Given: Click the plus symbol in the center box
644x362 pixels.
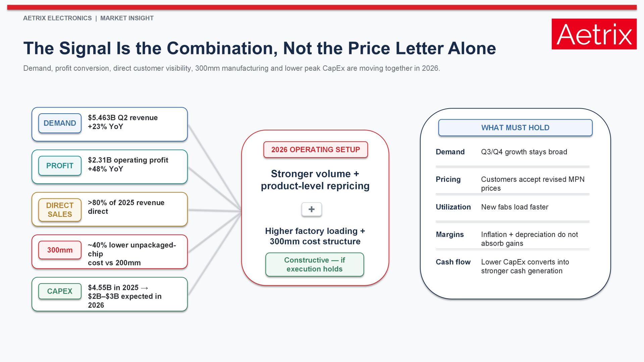Looking at the screenshot, I should pos(311,209).
